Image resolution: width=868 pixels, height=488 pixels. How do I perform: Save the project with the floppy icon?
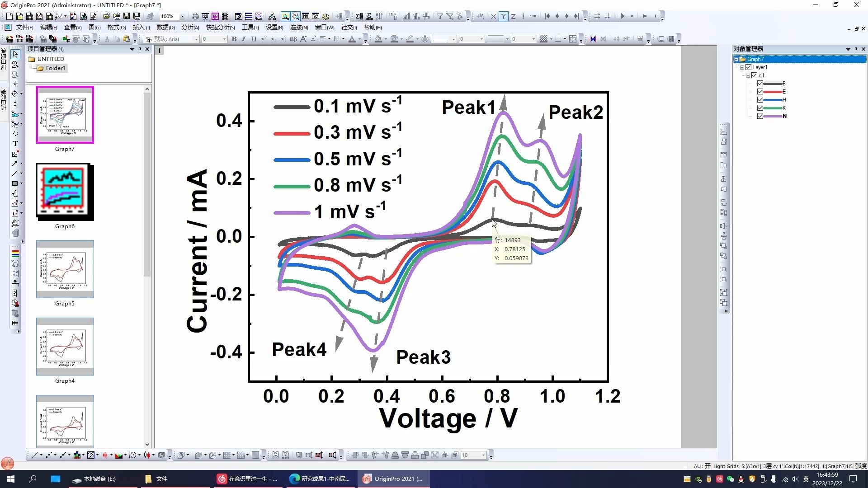[127, 16]
